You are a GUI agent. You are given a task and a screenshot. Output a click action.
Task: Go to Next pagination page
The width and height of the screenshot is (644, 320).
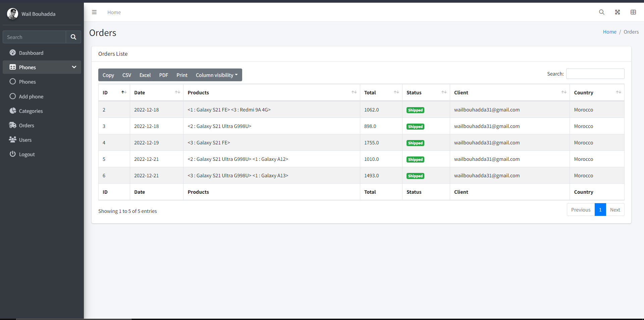pyautogui.click(x=615, y=210)
